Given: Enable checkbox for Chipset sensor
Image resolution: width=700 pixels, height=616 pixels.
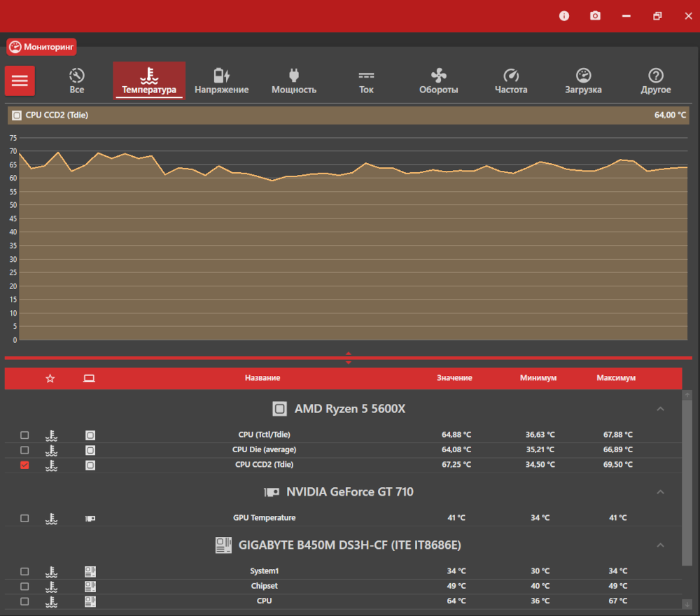Looking at the screenshot, I should tap(24, 587).
